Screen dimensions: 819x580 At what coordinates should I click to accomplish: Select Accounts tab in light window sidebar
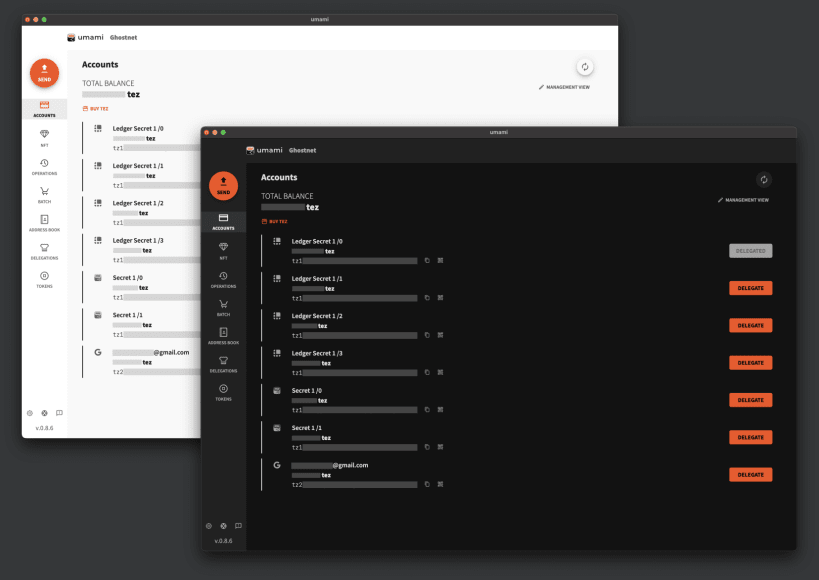coord(44,109)
